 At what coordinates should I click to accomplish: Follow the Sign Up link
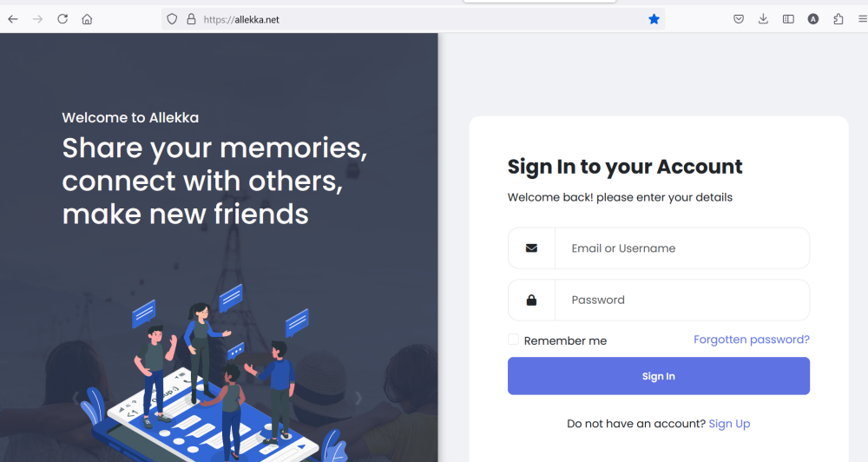730,424
